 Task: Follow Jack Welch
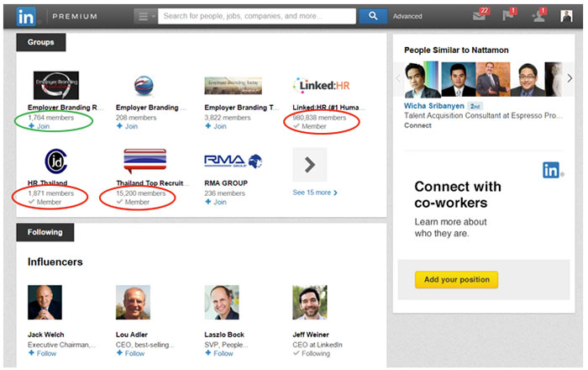43,353
